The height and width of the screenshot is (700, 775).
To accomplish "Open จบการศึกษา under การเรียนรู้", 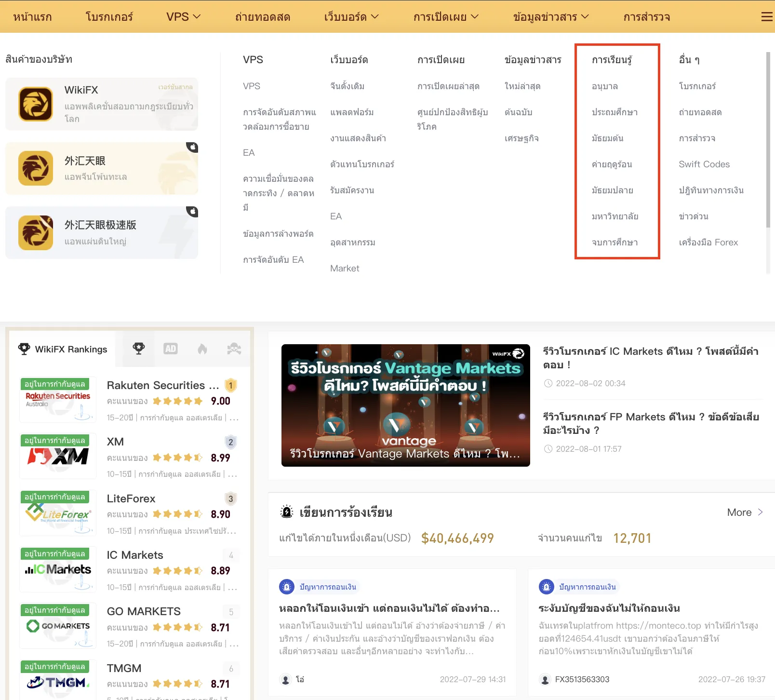I will pyautogui.click(x=615, y=242).
